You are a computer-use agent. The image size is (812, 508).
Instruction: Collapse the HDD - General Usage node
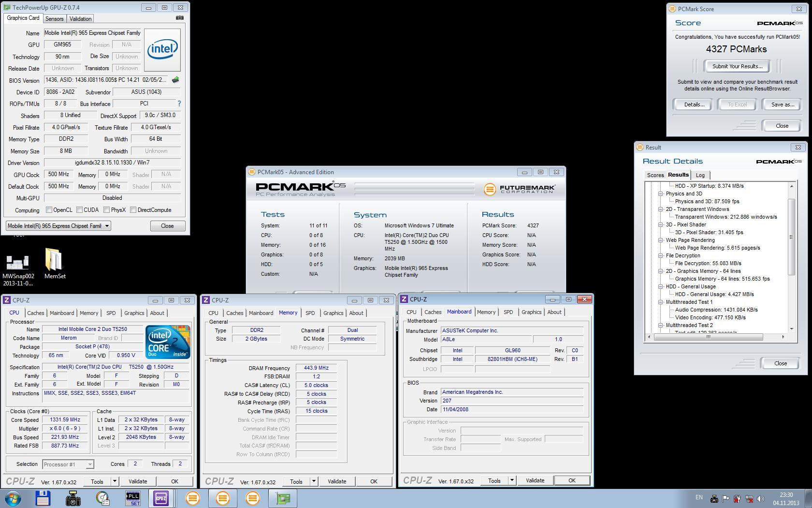660,286
